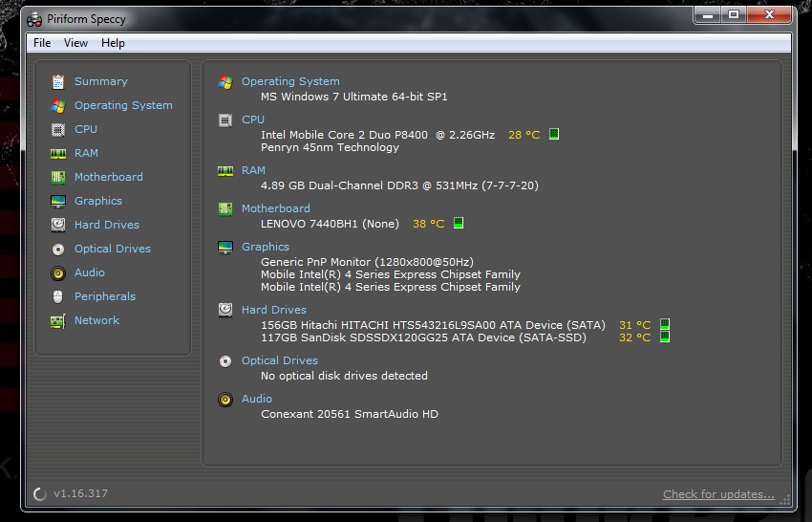Click the Peripherals mouse icon in sidebar
This screenshot has height=522, width=812.
point(58,296)
